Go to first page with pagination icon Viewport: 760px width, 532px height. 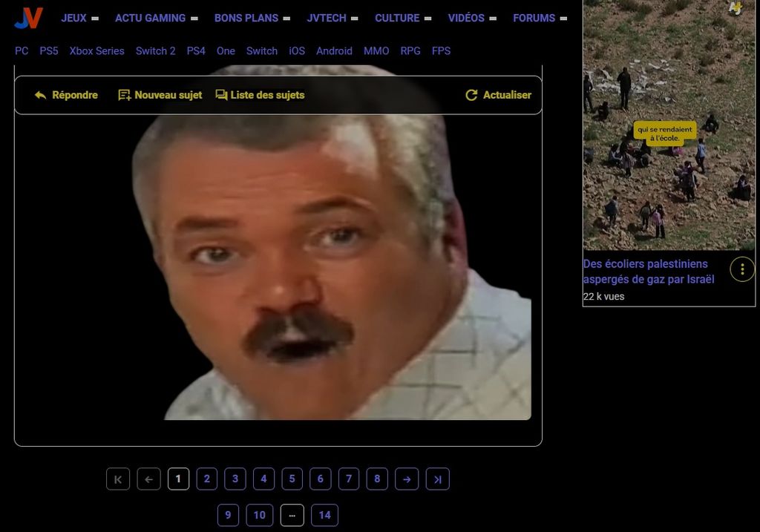click(x=118, y=479)
